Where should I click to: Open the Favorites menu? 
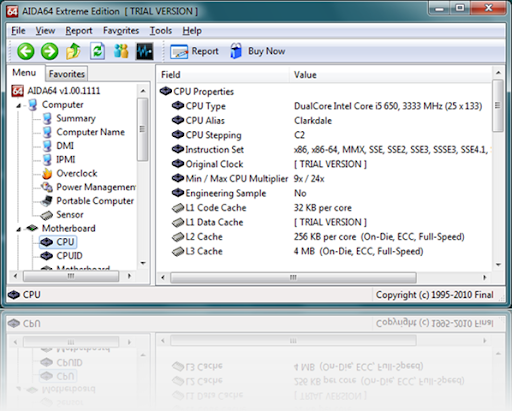coord(121,31)
